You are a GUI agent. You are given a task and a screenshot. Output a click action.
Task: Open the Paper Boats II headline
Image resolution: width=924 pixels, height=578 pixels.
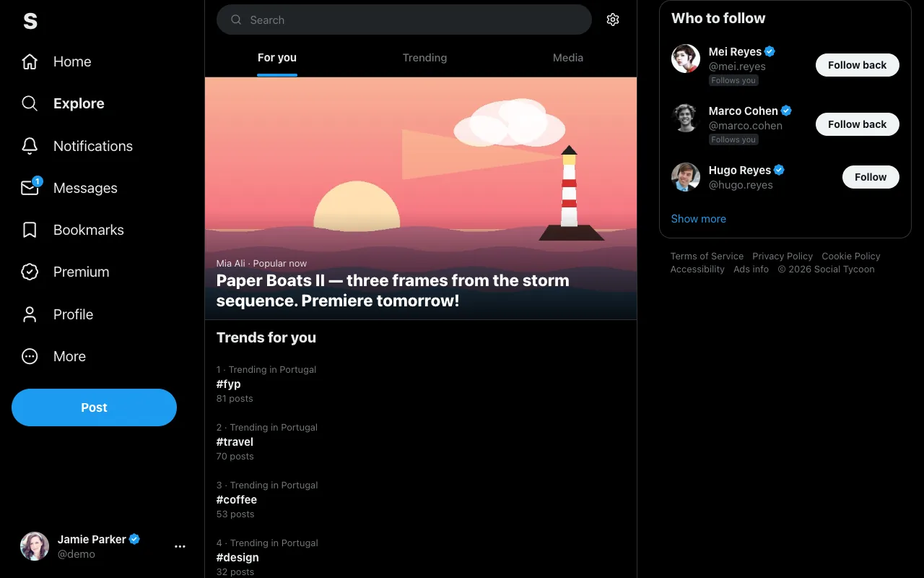pyautogui.click(x=393, y=290)
